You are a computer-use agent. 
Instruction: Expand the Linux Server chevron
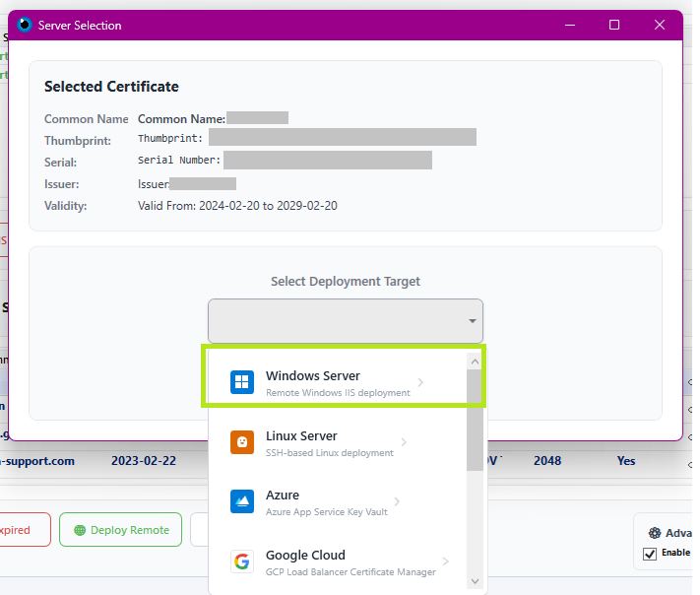[404, 442]
